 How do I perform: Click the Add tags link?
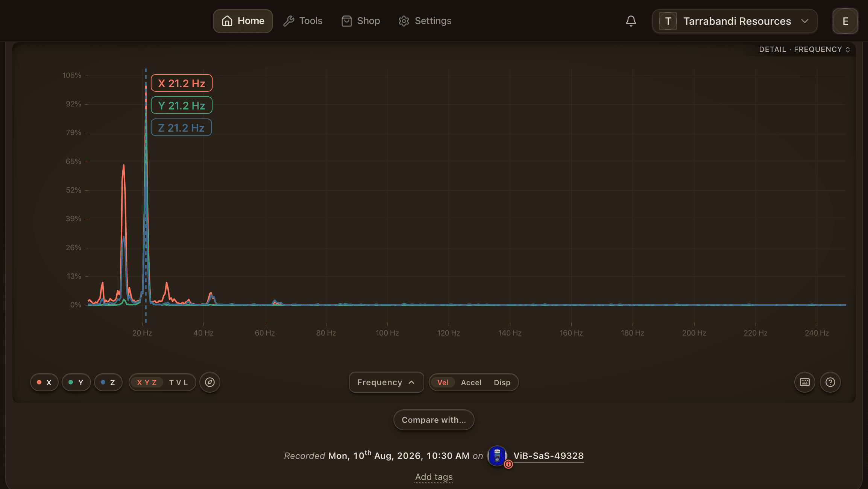(x=434, y=477)
